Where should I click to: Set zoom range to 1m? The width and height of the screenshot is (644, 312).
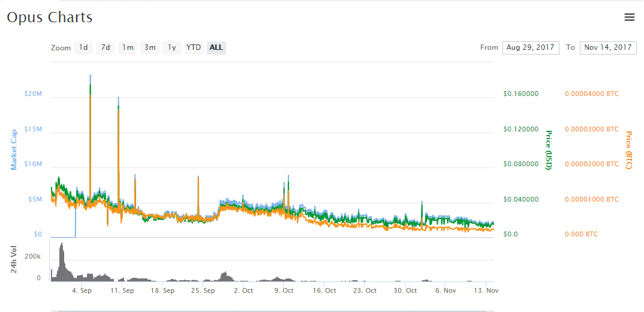pos(128,47)
